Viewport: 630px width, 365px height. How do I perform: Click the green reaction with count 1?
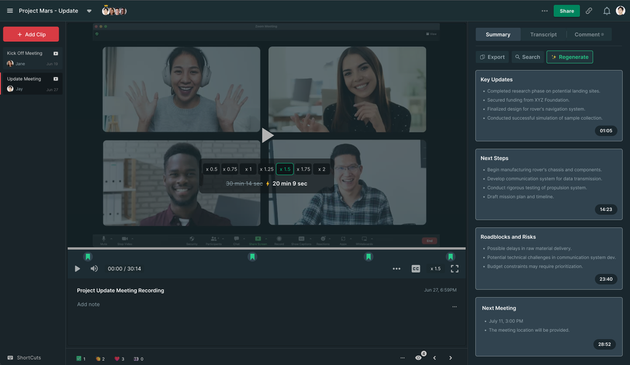81,359
